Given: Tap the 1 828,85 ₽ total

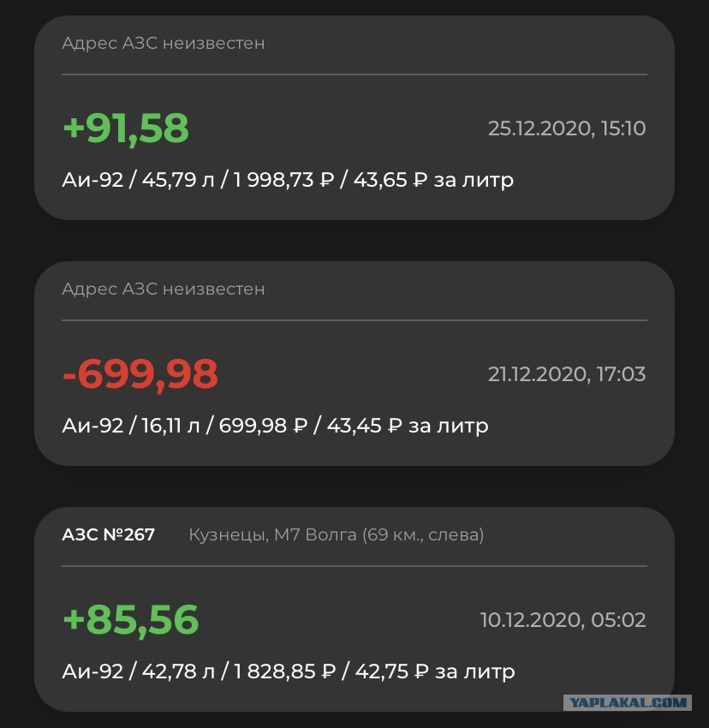Looking at the screenshot, I should [284, 671].
